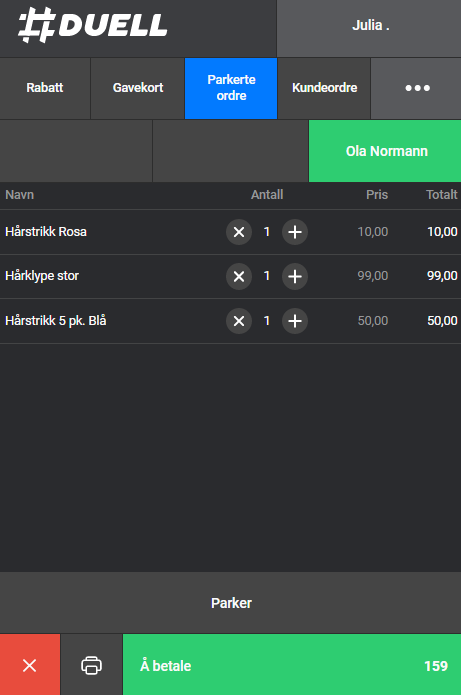Switch to Kundeordre

[324, 88]
